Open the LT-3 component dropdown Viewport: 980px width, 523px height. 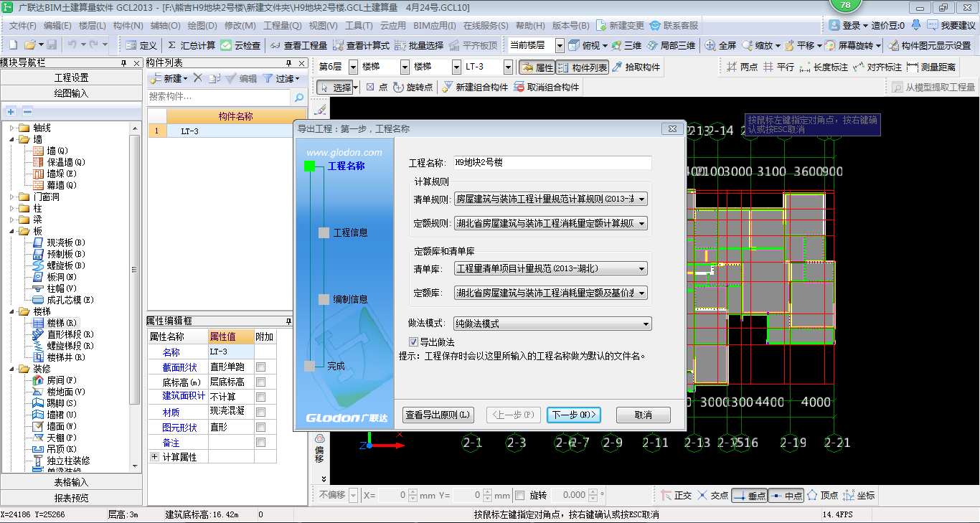click(x=508, y=67)
